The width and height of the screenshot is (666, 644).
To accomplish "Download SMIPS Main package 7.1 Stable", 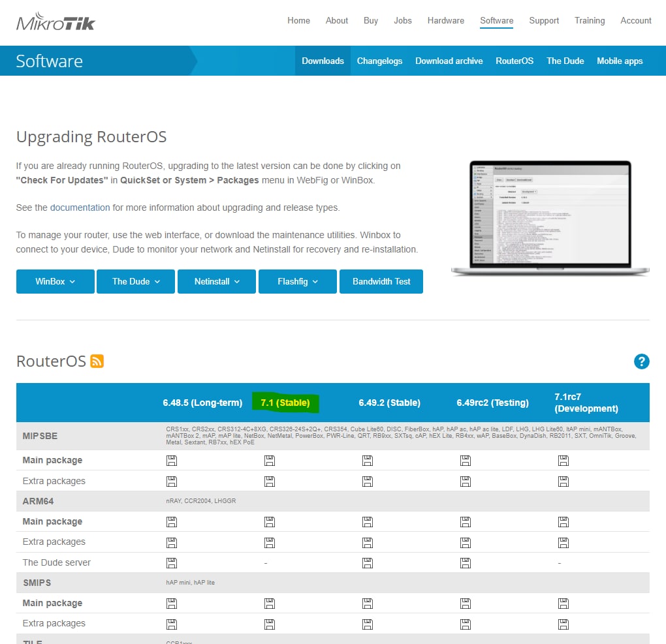I will tap(270, 604).
